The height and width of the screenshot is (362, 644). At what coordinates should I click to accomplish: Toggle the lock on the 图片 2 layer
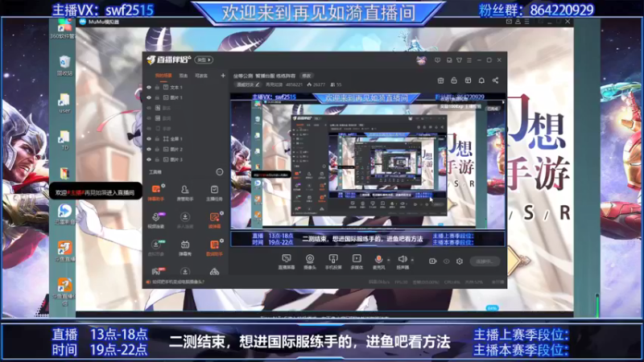157,150
